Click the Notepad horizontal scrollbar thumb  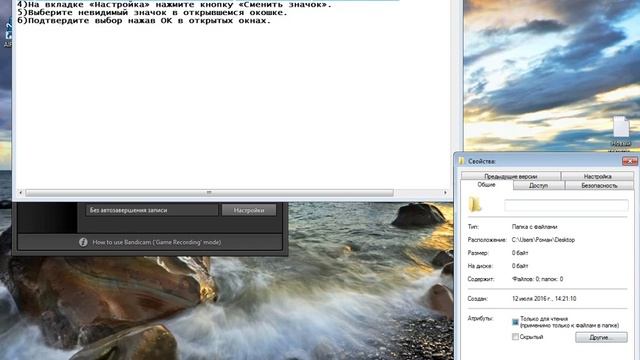tap(209, 192)
